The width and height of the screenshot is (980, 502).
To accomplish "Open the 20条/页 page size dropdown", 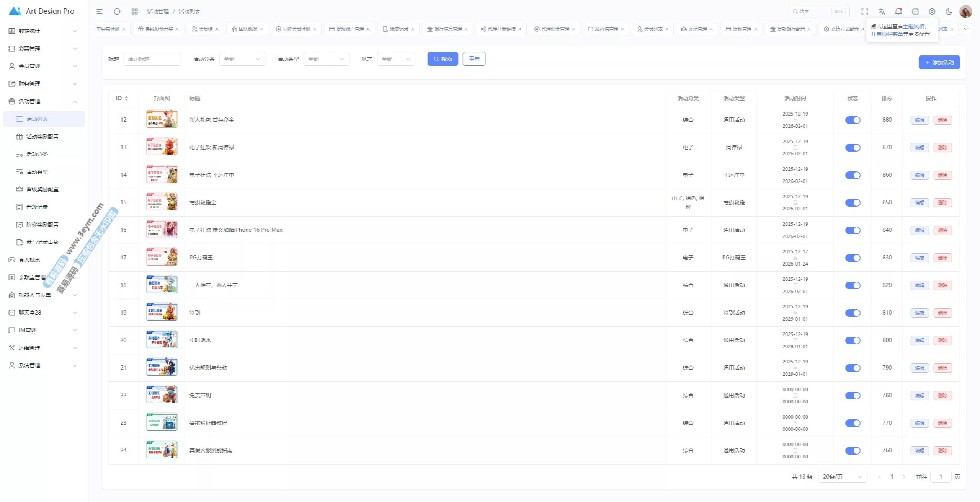I will click(x=842, y=477).
